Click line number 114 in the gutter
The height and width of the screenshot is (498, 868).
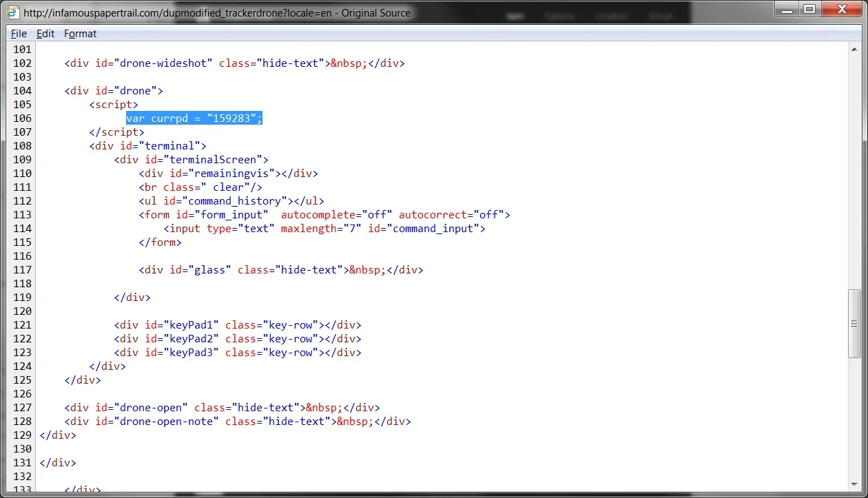point(22,228)
